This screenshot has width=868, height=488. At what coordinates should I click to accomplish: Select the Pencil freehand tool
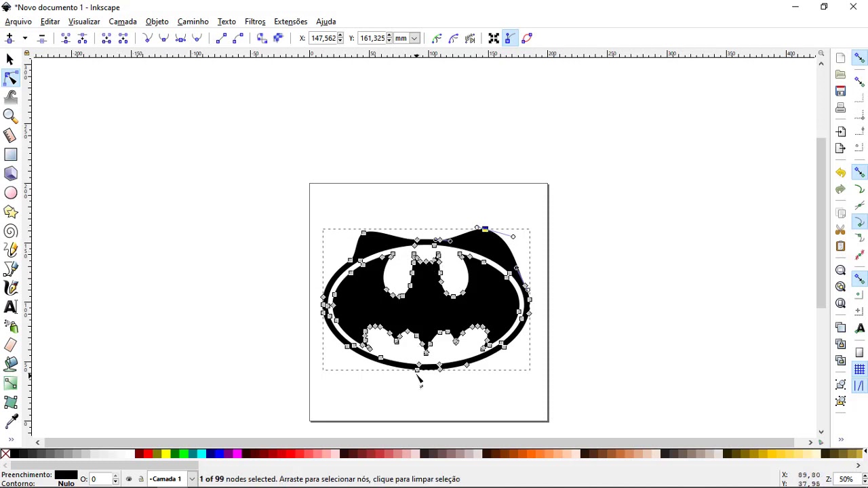pos(10,250)
